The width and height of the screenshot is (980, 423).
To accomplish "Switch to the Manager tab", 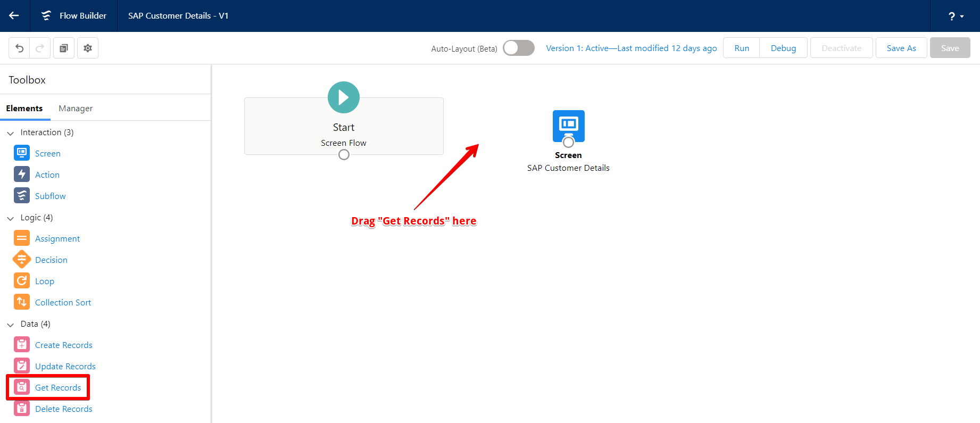I will [76, 109].
